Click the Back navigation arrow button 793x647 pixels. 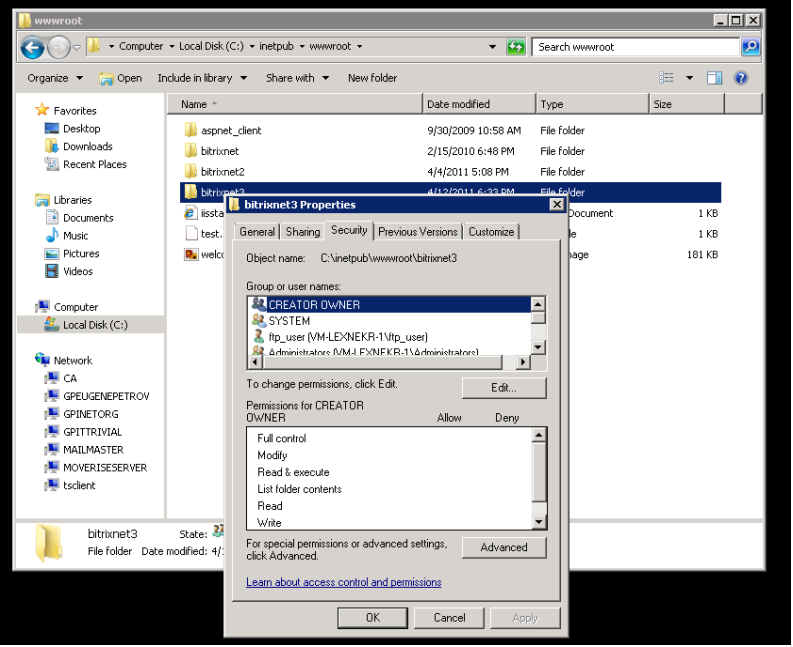pos(32,48)
